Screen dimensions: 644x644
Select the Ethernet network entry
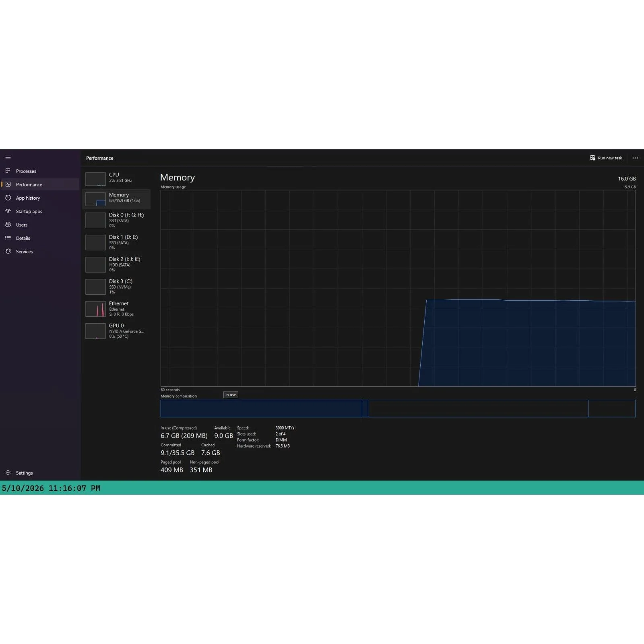116,309
